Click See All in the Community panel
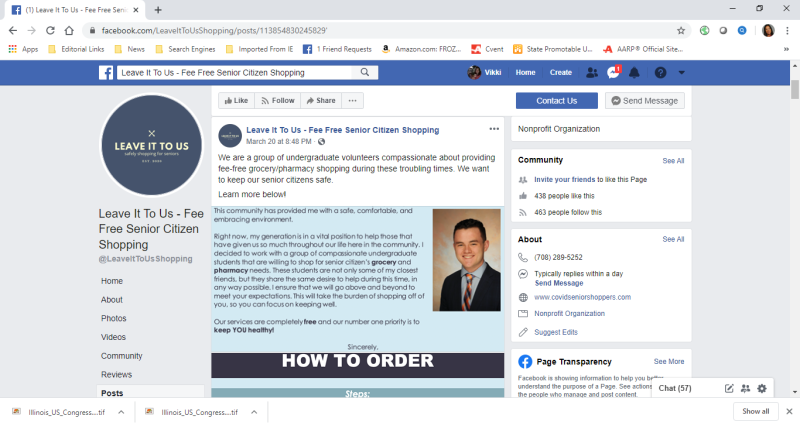The image size is (800, 426). pos(673,161)
